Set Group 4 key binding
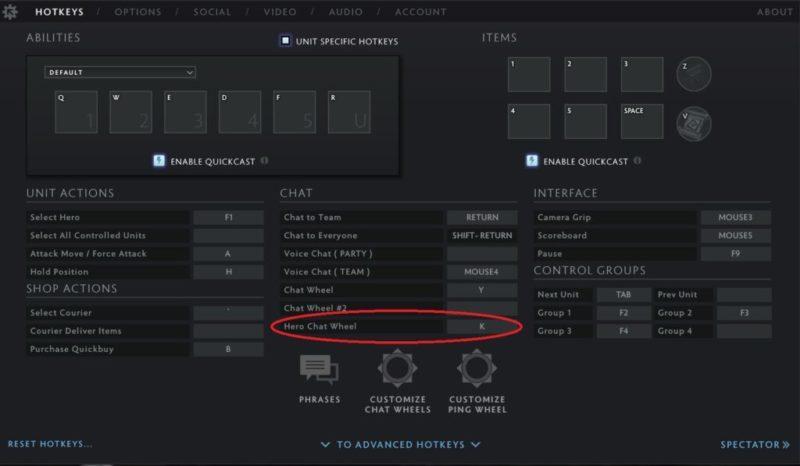Viewport: 800px width, 466px height. coord(744,331)
